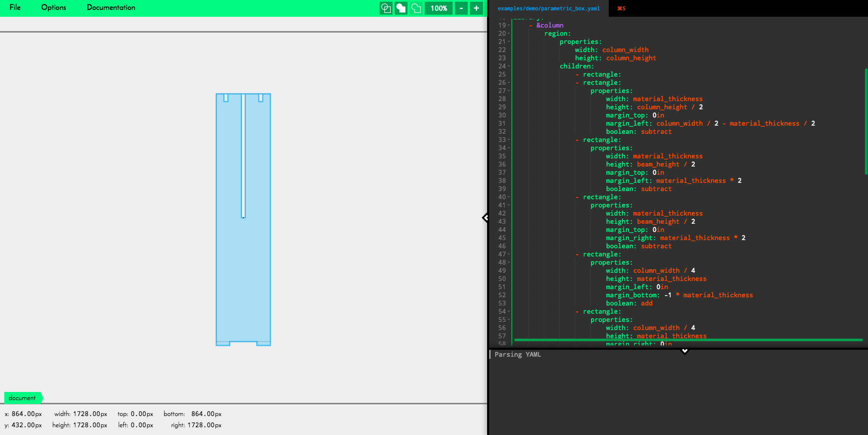Fold the &column block at line 19
Viewport: 868px width, 435px height.
coord(509,25)
